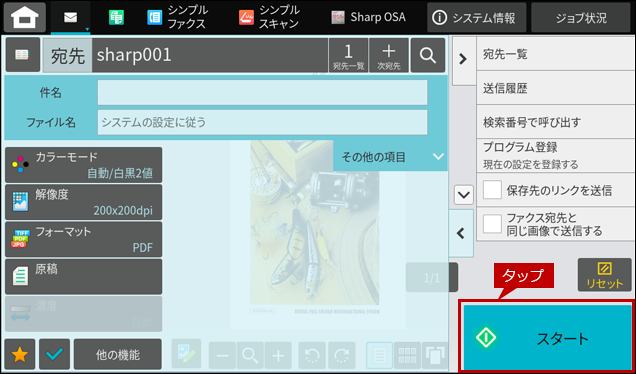Image resolution: width=636 pixels, height=374 pixels.
Task: Enable 保存先のリンクを送信 checkbox
Action: (x=492, y=190)
